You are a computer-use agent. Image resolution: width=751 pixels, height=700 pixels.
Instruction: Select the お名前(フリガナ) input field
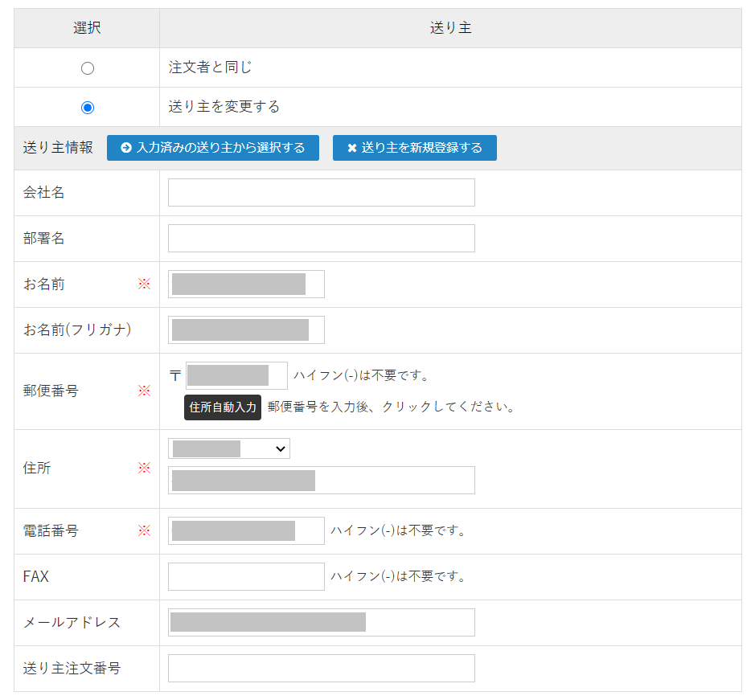[246, 330]
